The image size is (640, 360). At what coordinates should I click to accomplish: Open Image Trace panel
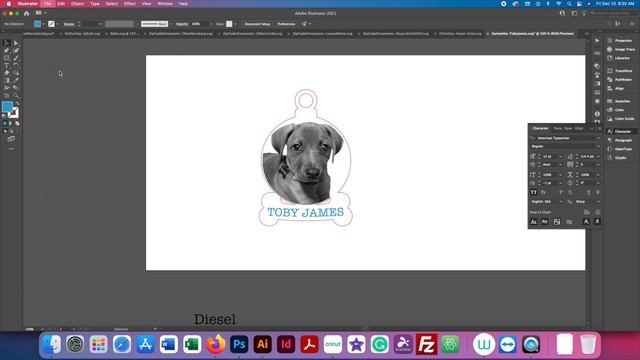(x=621, y=49)
